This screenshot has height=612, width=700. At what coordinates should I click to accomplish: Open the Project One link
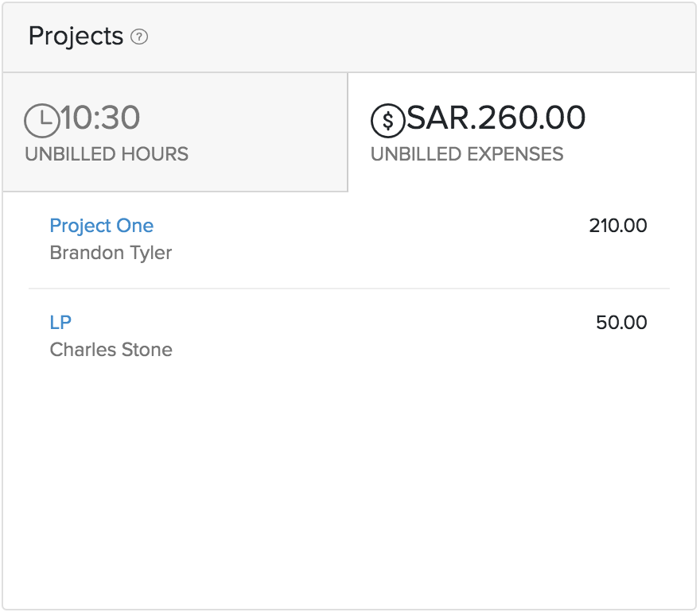coord(101,226)
